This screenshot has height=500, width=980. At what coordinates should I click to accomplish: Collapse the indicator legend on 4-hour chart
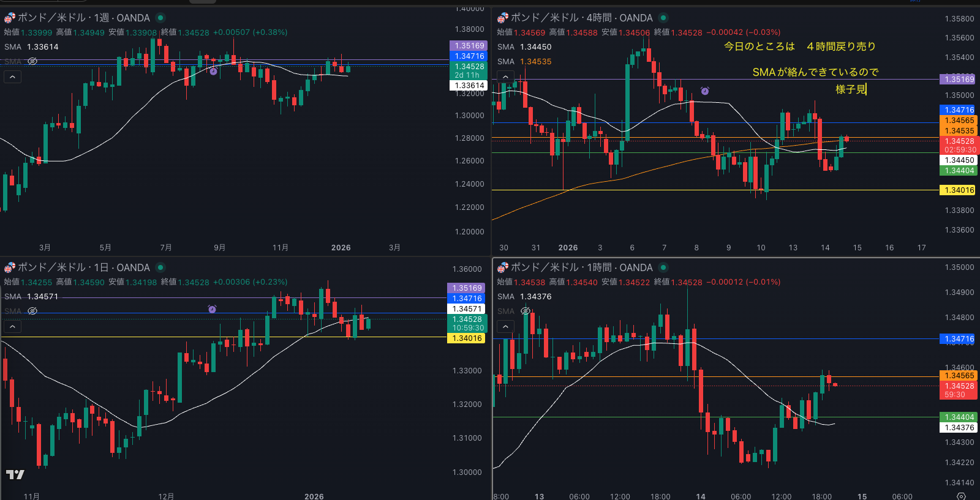[505, 76]
